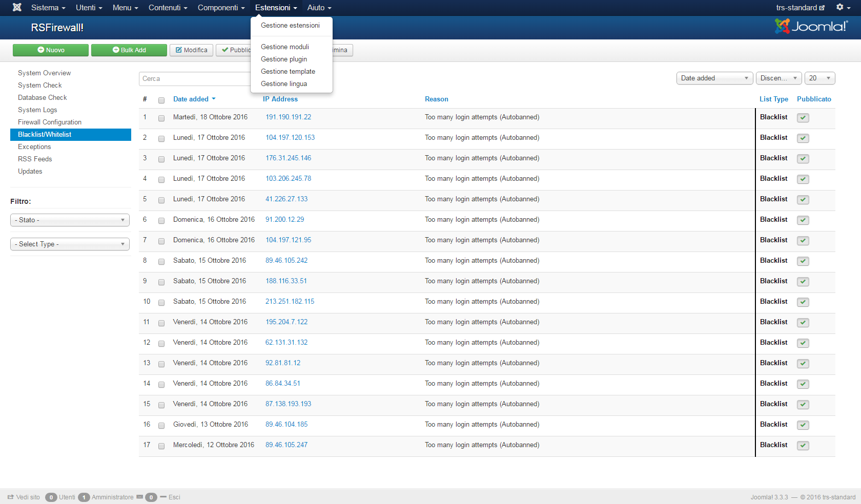Click the messages envelope icon in footer
The height and width of the screenshot is (504, 861).
coord(139,497)
